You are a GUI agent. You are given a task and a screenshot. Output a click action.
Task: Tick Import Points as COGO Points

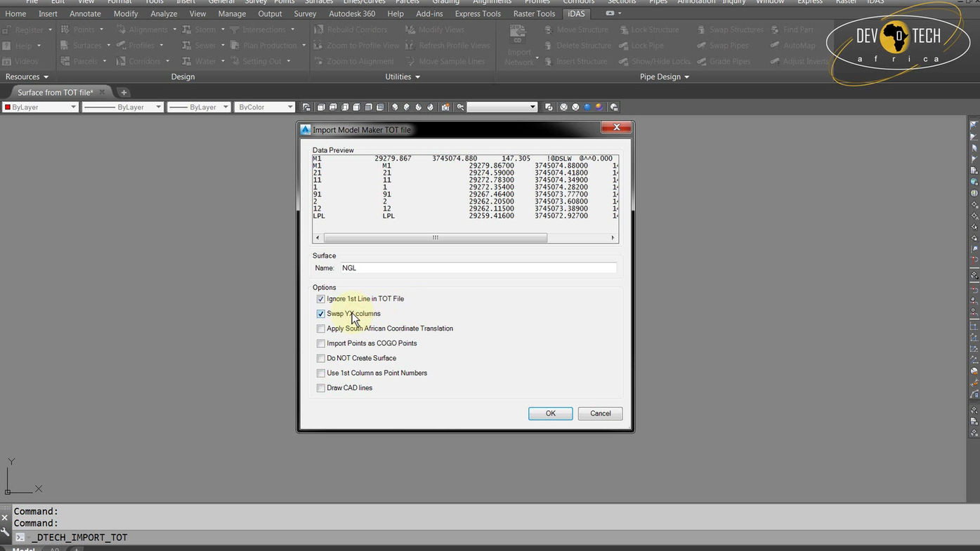(x=321, y=343)
